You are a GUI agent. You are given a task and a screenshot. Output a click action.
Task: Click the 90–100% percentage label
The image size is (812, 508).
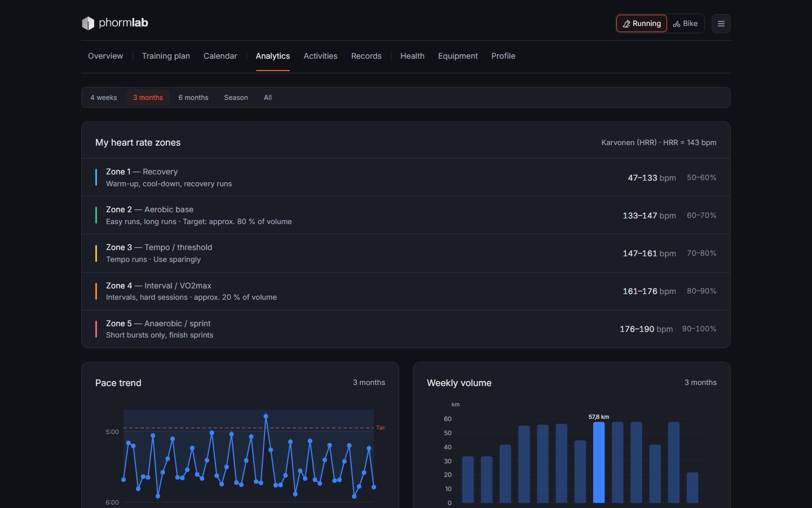coord(699,329)
